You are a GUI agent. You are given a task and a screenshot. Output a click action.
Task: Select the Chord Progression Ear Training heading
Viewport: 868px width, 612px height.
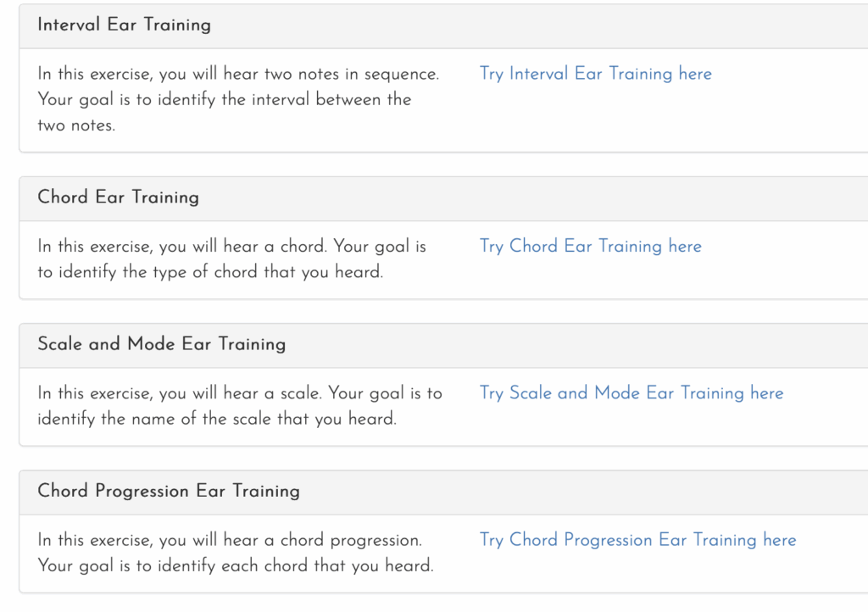click(x=168, y=491)
